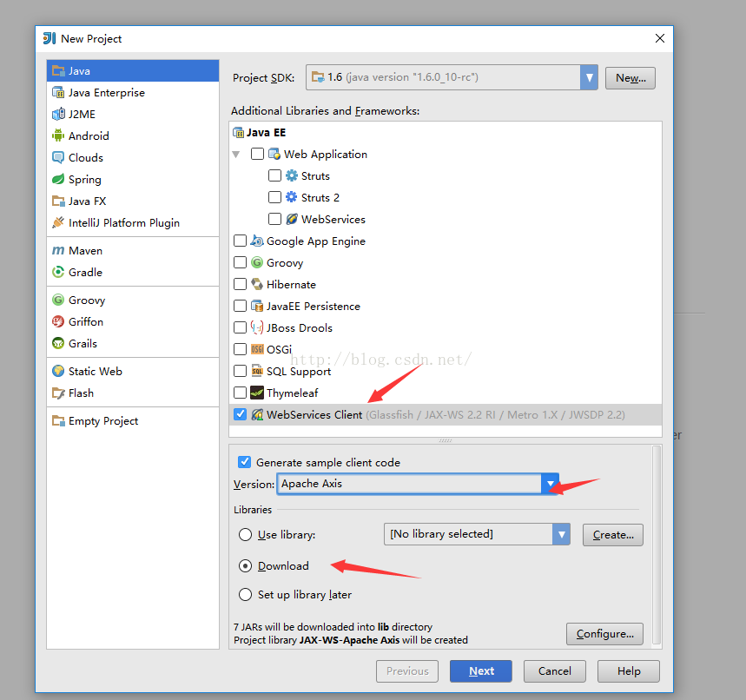Click the Cancel button
Image resolution: width=746 pixels, height=700 pixels.
pos(555,671)
